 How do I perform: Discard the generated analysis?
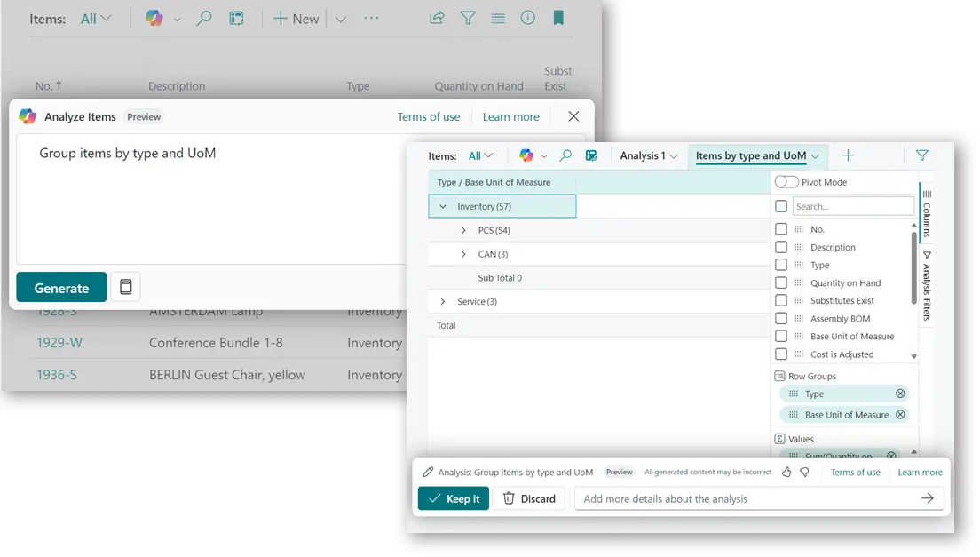click(529, 498)
